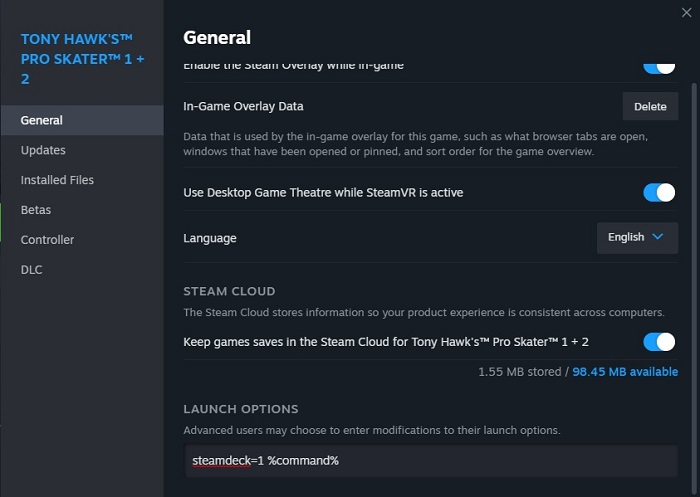Delete the In-Game Overlay Data
Image resolution: width=700 pixels, height=497 pixels.
tap(650, 106)
